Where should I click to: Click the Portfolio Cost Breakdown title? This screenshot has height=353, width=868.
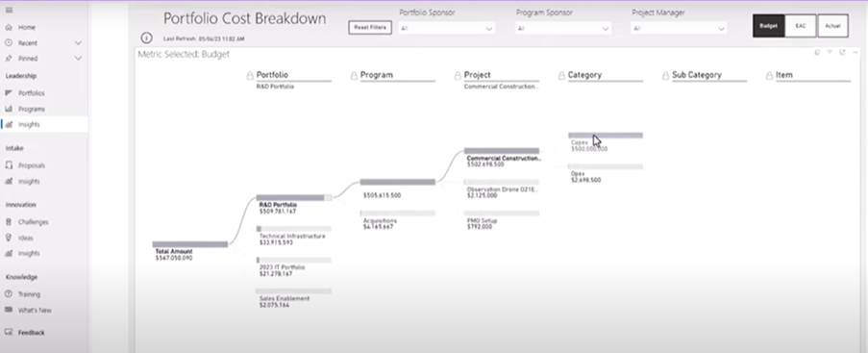click(x=245, y=18)
